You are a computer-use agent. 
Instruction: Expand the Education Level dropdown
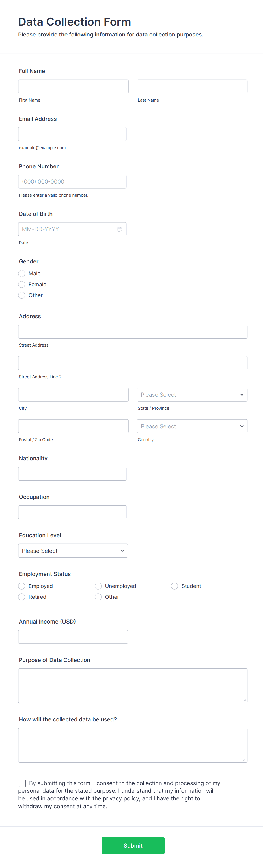click(73, 551)
